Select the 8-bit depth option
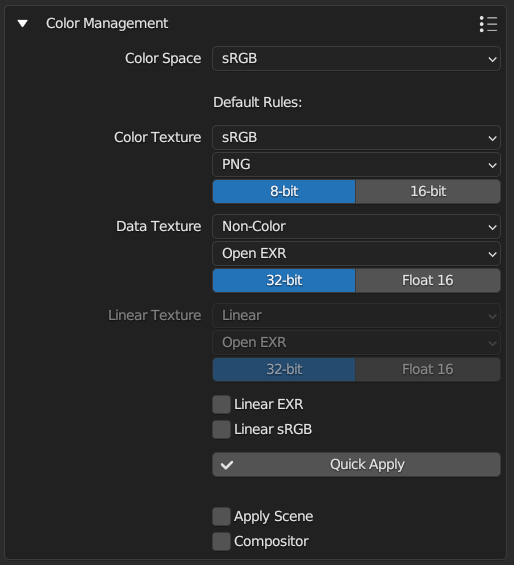Image resolution: width=514 pixels, height=565 pixels. click(x=284, y=191)
